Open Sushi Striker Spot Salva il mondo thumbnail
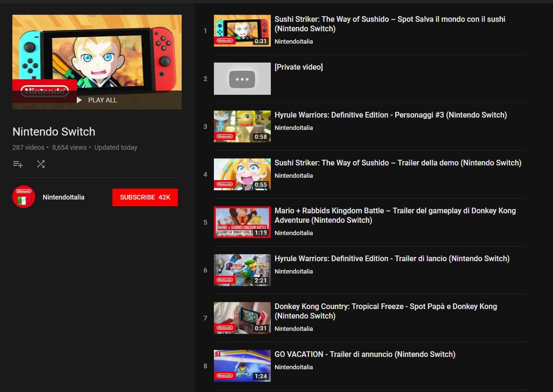Viewport: 553px width, 392px height. pyautogui.click(x=242, y=31)
